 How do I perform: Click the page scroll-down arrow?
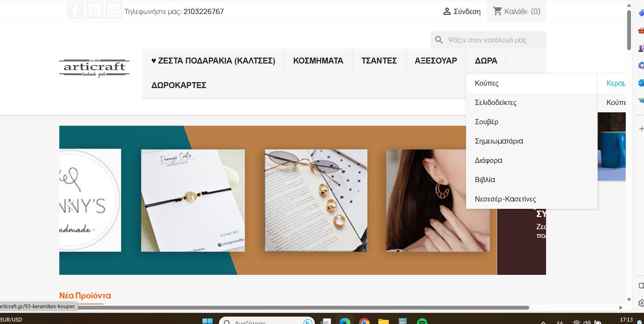click(629, 299)
